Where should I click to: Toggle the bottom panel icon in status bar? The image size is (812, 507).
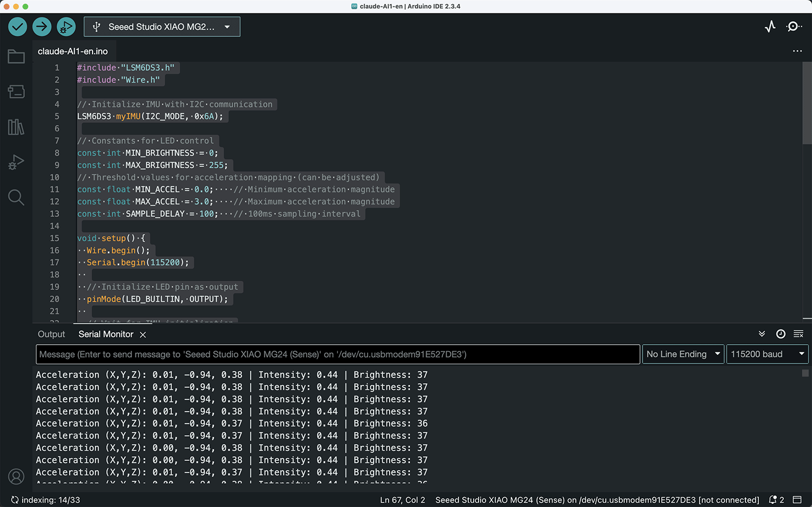pyautogui.click(x=797, y=500)
